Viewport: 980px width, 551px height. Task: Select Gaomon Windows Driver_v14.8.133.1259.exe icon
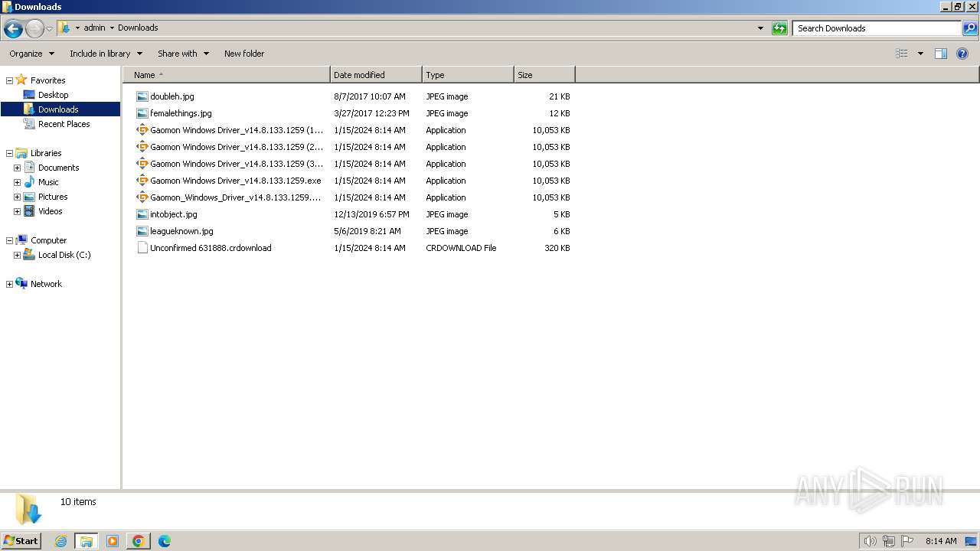(142, 181)
